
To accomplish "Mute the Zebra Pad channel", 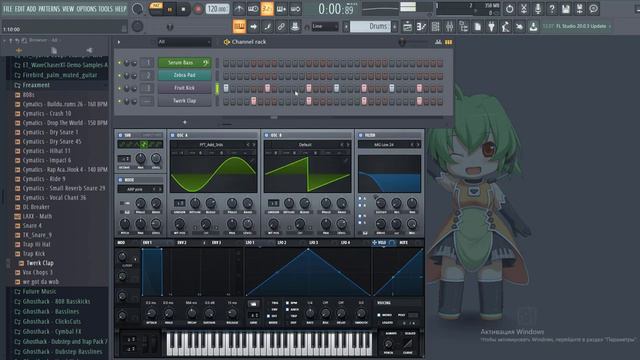I will coord(120,76).
